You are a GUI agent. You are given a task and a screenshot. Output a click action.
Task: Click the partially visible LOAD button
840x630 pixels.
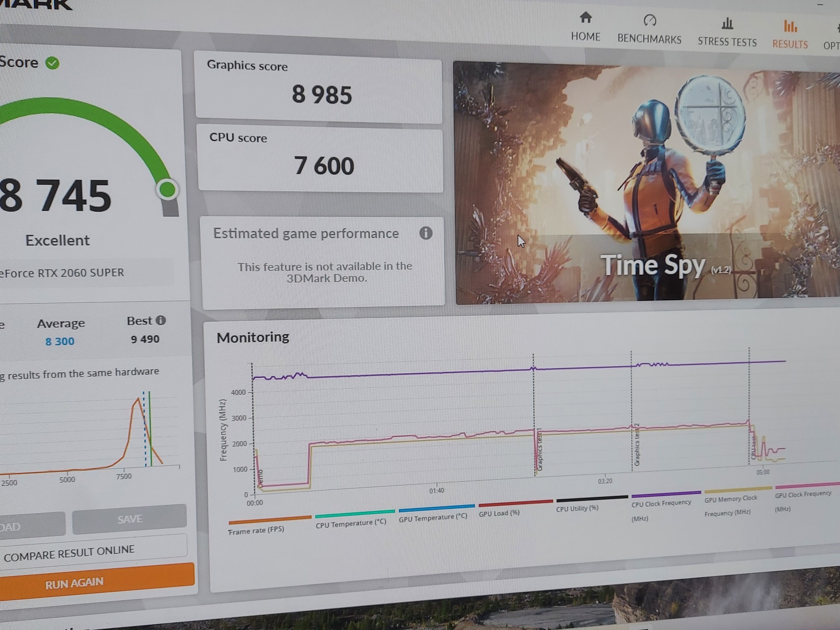tap(32, 525)
